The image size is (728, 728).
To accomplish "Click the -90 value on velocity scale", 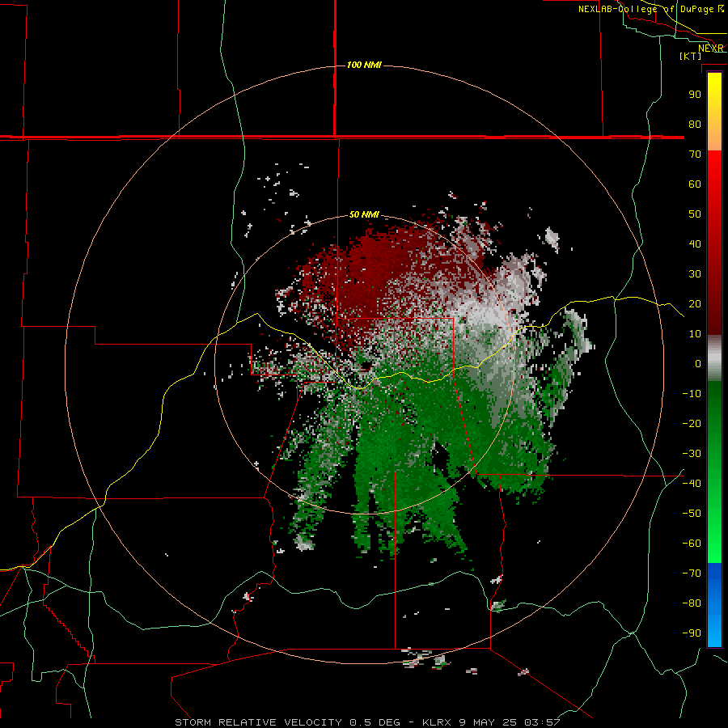I will (x=692, y=633).
